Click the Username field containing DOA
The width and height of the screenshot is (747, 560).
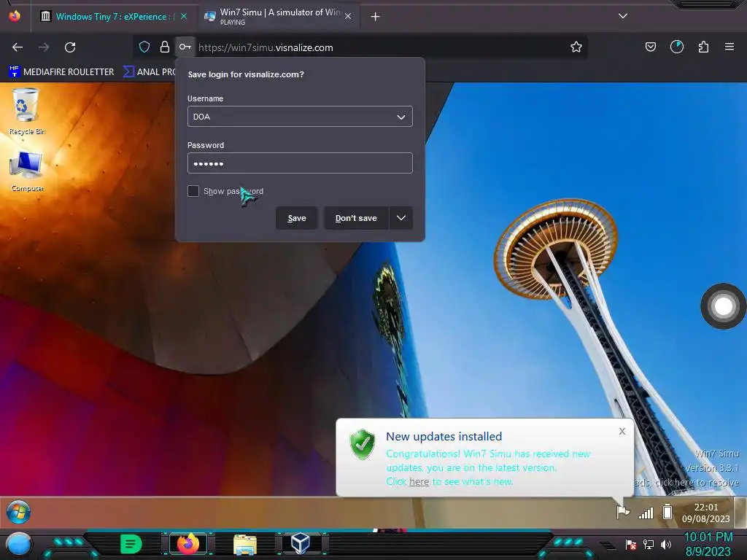pos(300,117)
